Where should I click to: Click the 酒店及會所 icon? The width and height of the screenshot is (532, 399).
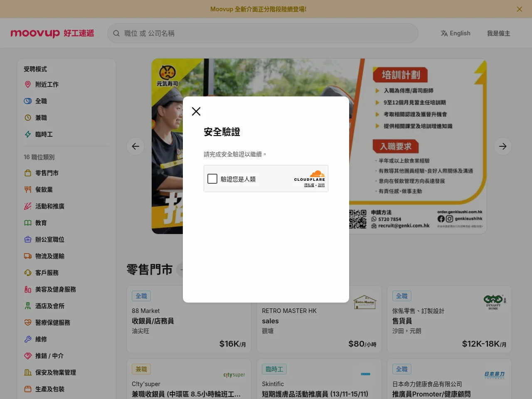(28, 306)
